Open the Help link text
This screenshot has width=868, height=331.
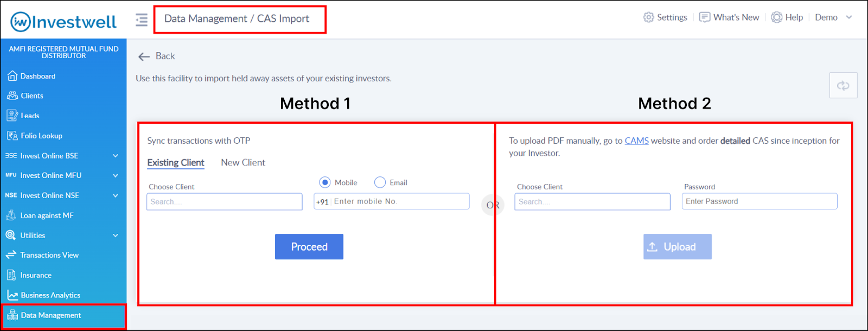pyautogui.click(x=794, y=17)
